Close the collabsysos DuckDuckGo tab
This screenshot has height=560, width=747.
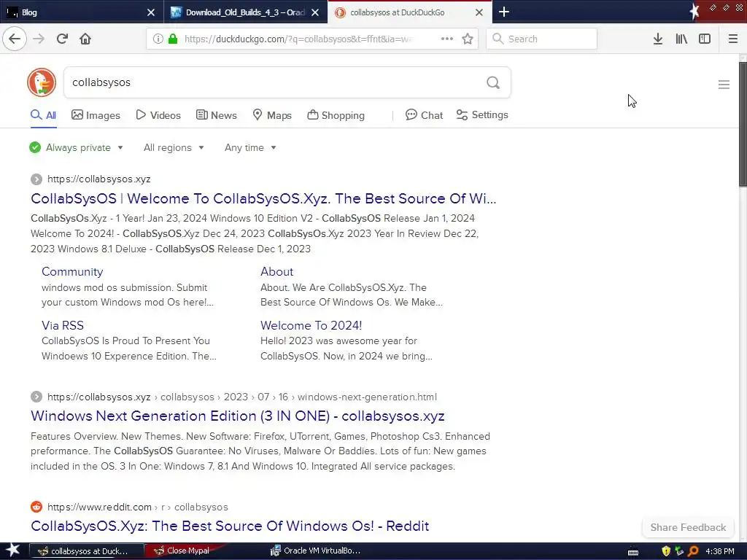[x=479, y=12]
